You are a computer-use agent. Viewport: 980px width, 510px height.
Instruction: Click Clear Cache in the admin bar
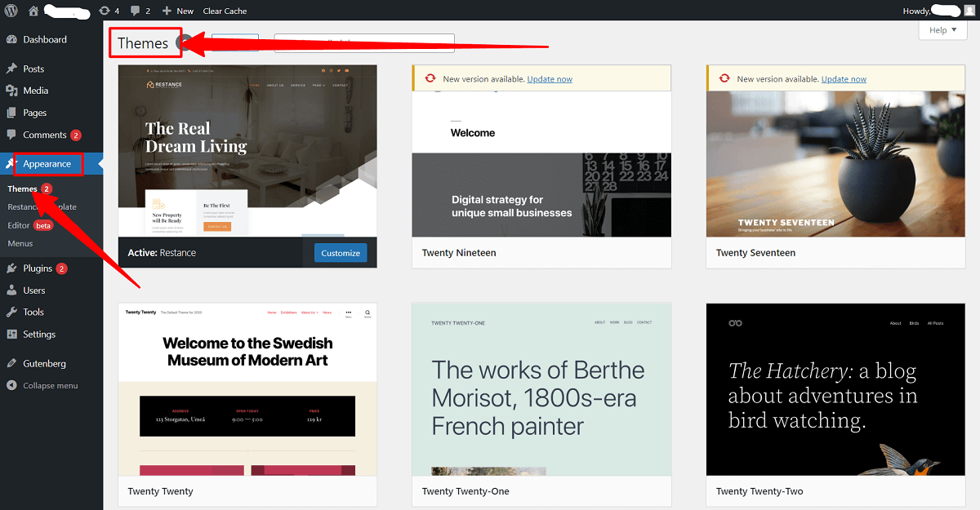(225, 11)
